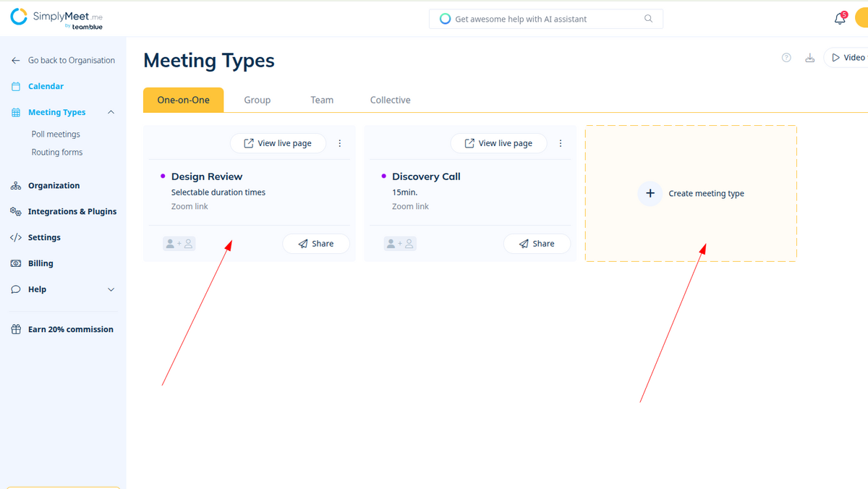Click Zoom link under Design Review
The image size is (868, 489).
point(190,207)
